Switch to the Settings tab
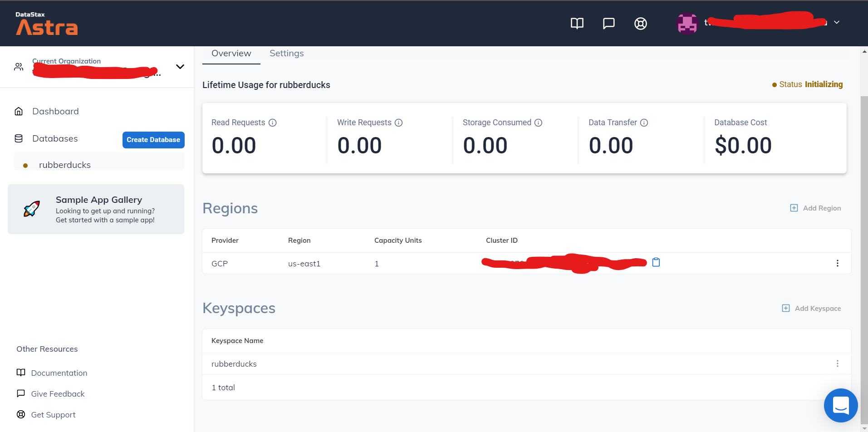Viewport: 868px width, 432px height. 287,54
